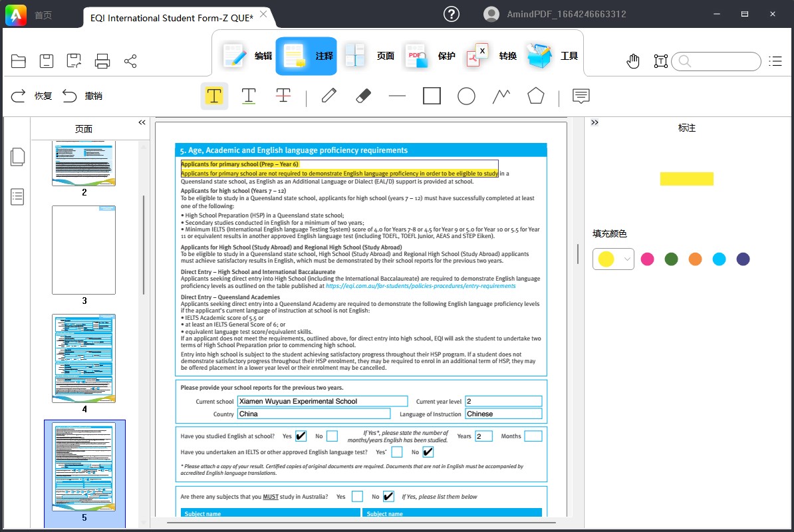Pick the dark blue fill color
This screenshot has height=532, width=794.
[x=743, y=259]
